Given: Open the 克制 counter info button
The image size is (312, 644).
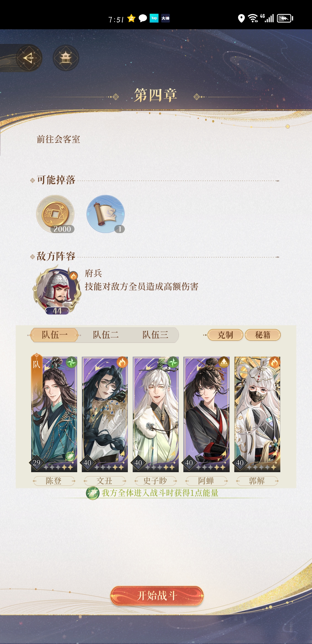Looking at the screenshot, I should coord(225,335).
